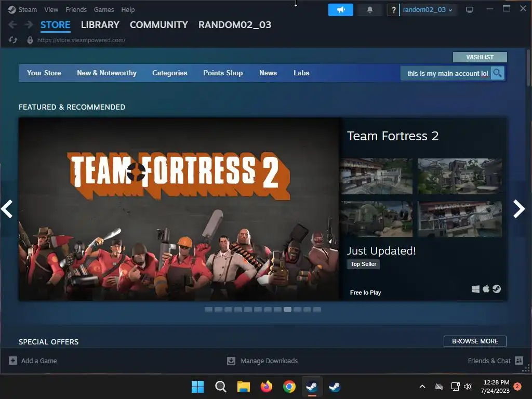View top-right TF2 screenshot thumbnail
Image resolution: width=532 pixels, height=399 pixels.
(x=460, y=177)
